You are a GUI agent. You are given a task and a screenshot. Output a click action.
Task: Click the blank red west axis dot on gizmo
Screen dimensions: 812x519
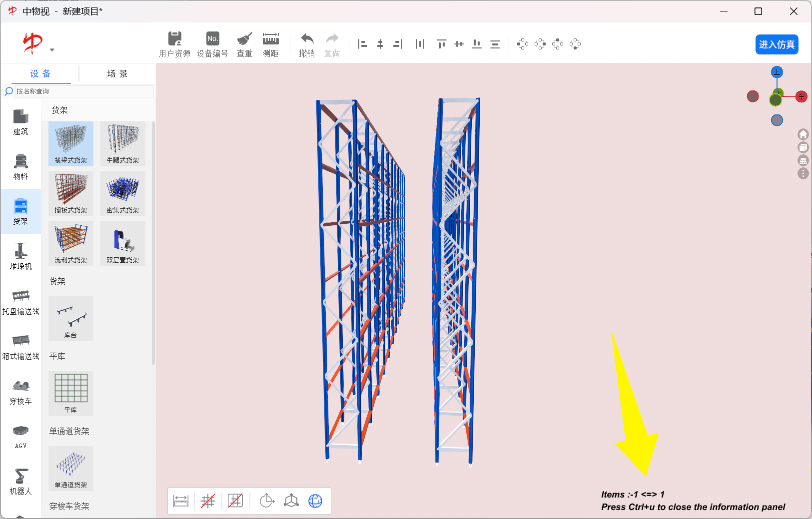[x=753, y=96]
